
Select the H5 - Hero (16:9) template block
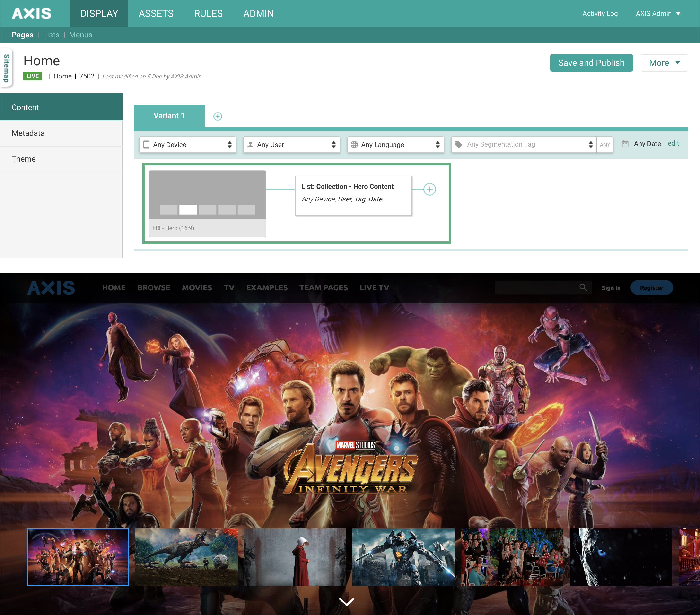(x=208, y=204)
